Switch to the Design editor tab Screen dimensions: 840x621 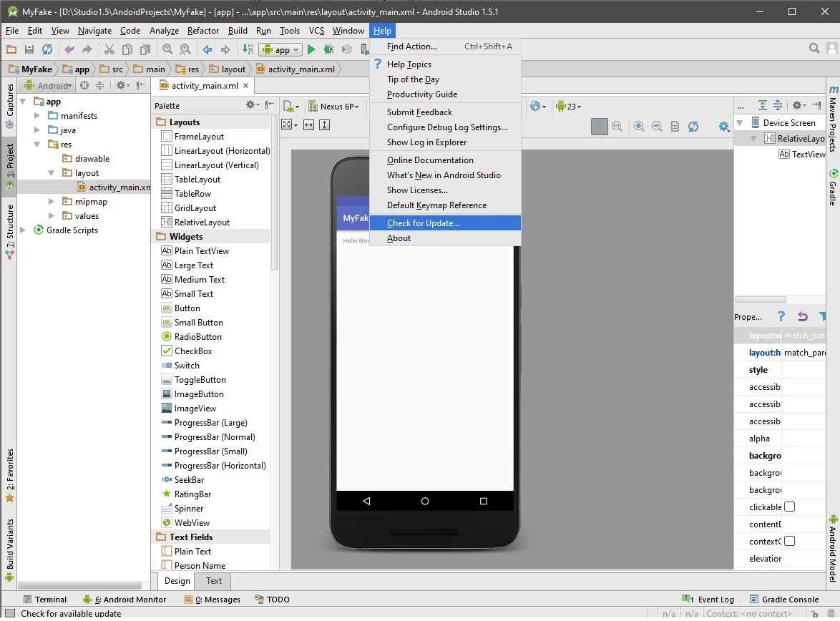tap(177, 582)
